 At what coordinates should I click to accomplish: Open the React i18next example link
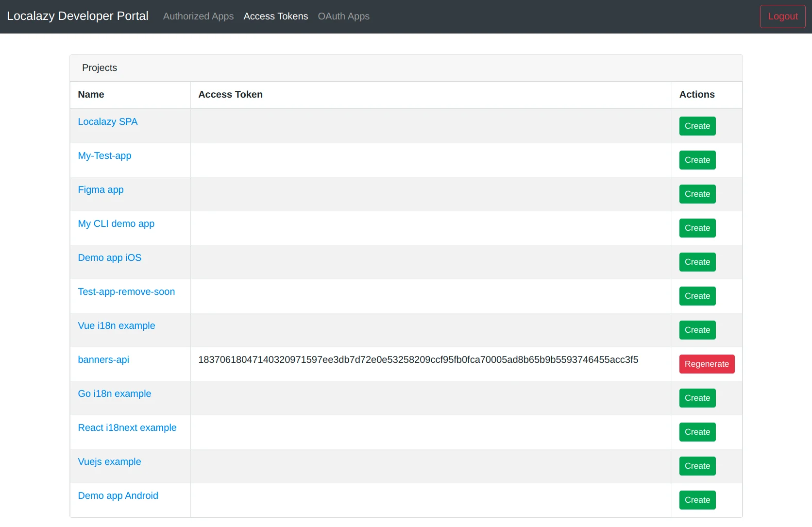[127, 428]
